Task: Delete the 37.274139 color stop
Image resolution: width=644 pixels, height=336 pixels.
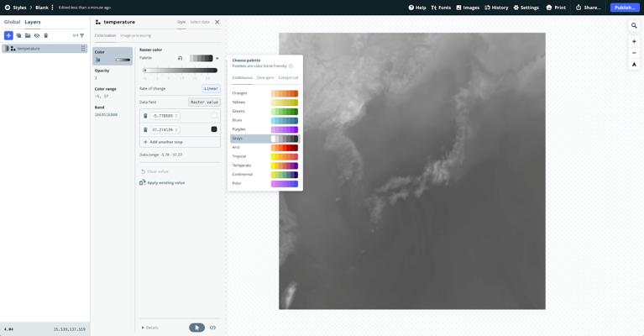Action: pyautogui.click(x=145, y=129)
